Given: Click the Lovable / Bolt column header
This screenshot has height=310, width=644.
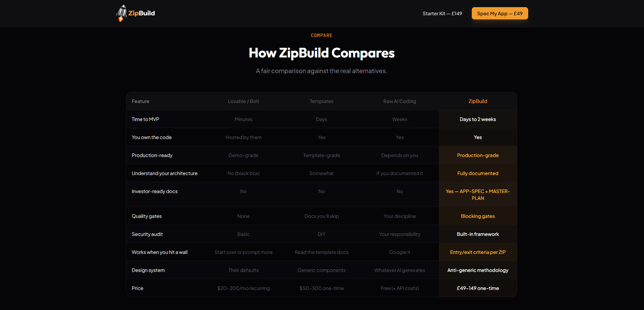Looking at the screenshot, I should 243,101.
